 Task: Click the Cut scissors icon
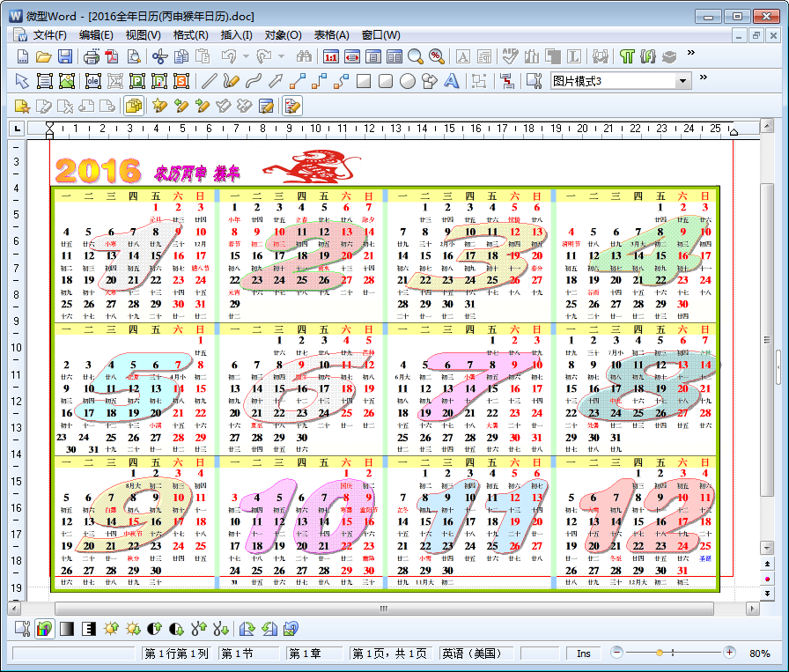[x=159, y=57]
